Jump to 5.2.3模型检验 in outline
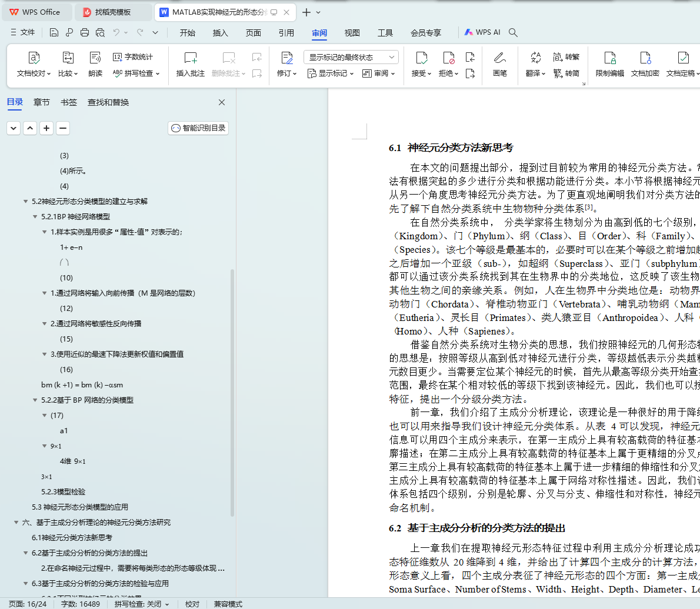 (x=63, y=492)
